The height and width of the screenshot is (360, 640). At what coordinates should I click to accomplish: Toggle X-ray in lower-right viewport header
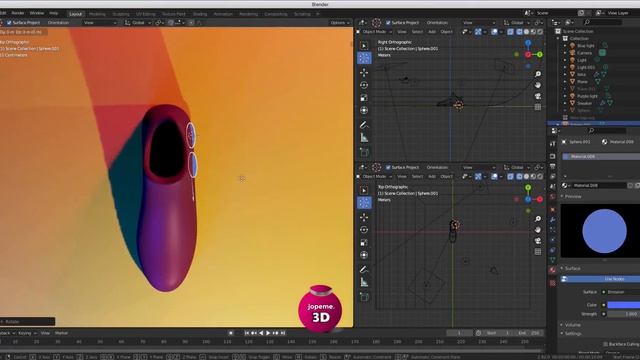click(511, 176)
